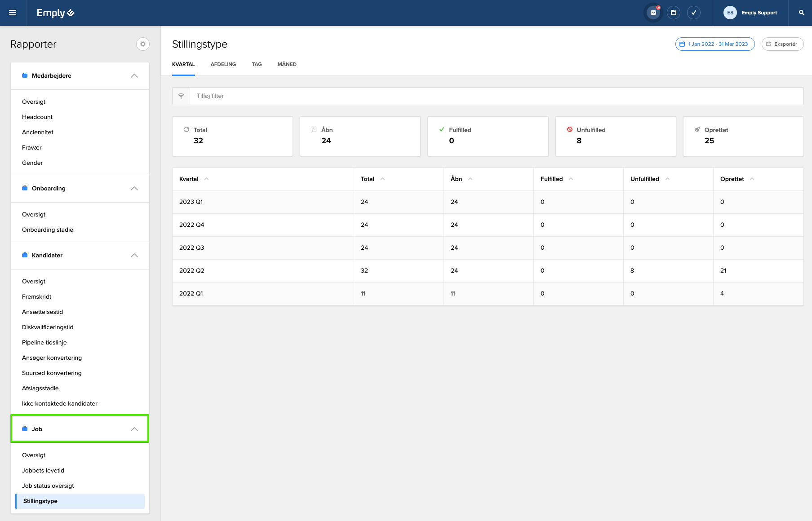Open the tasks checkmark icon

pyautogui.click(x=694, y=13)
